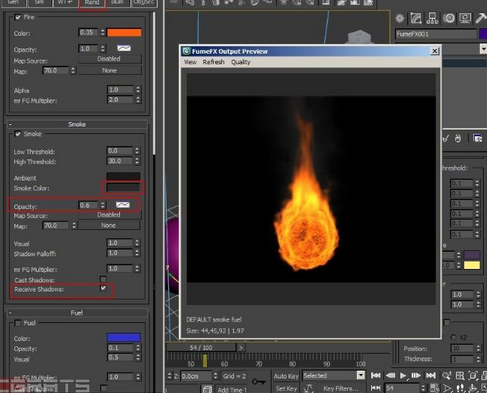This screenshot has width=487, height=393.
Task: Select the x2 radio button
Action: (x=453, y=337)
